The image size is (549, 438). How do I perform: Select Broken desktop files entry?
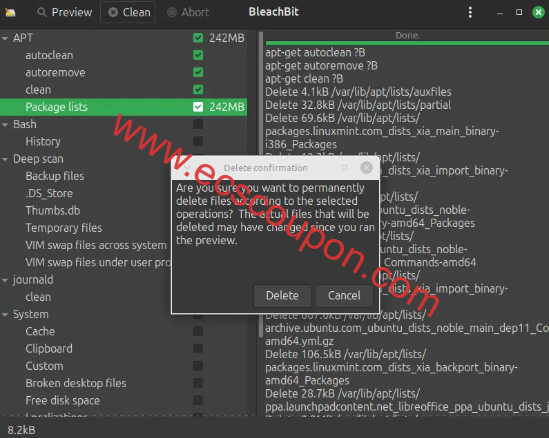click(76, 383)
